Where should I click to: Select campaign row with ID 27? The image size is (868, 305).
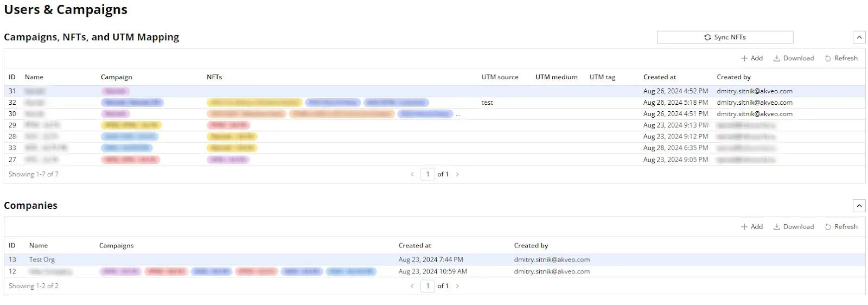(x=435, y=160)
